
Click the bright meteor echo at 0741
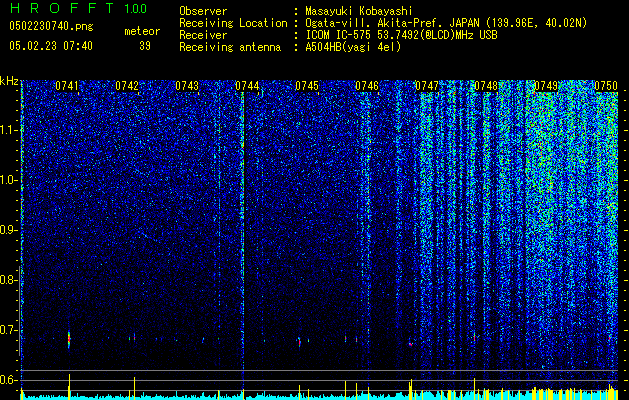coord(69,339)
